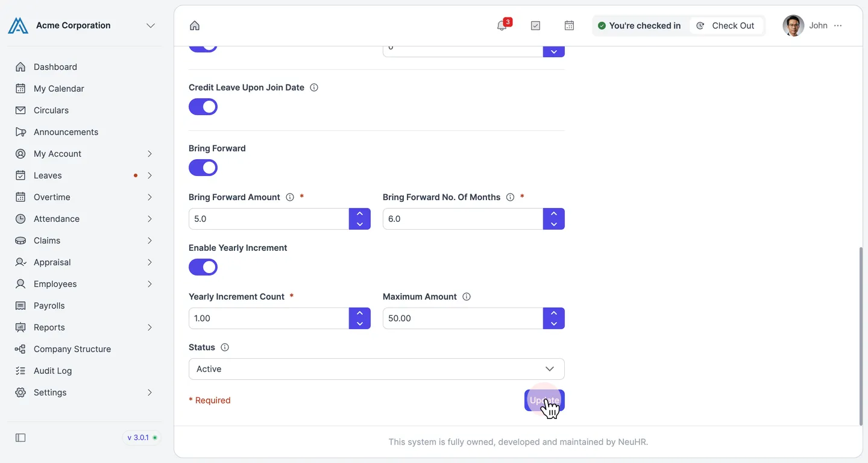Decrease Bring Forward Amount value
868x463 pixels.
tap(360, 224)
